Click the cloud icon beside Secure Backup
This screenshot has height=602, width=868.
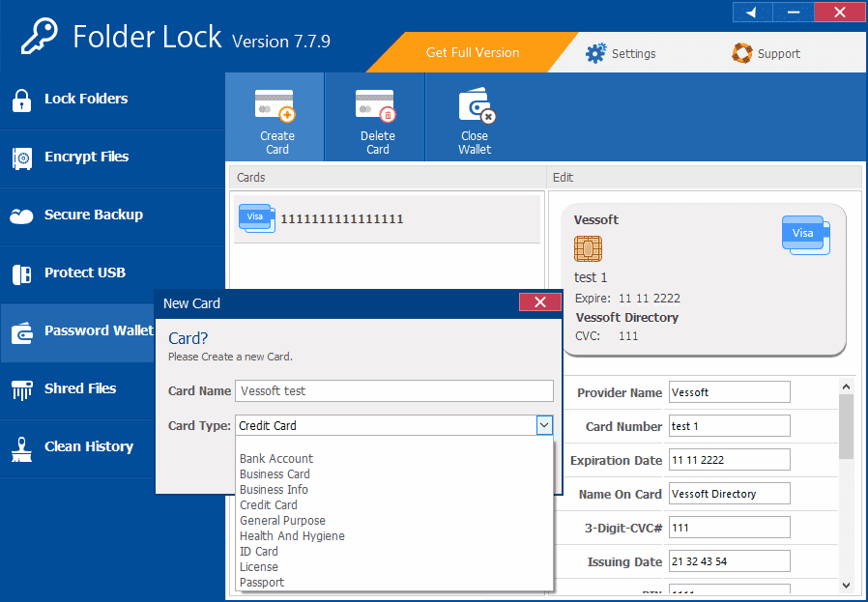coord(21,215)
